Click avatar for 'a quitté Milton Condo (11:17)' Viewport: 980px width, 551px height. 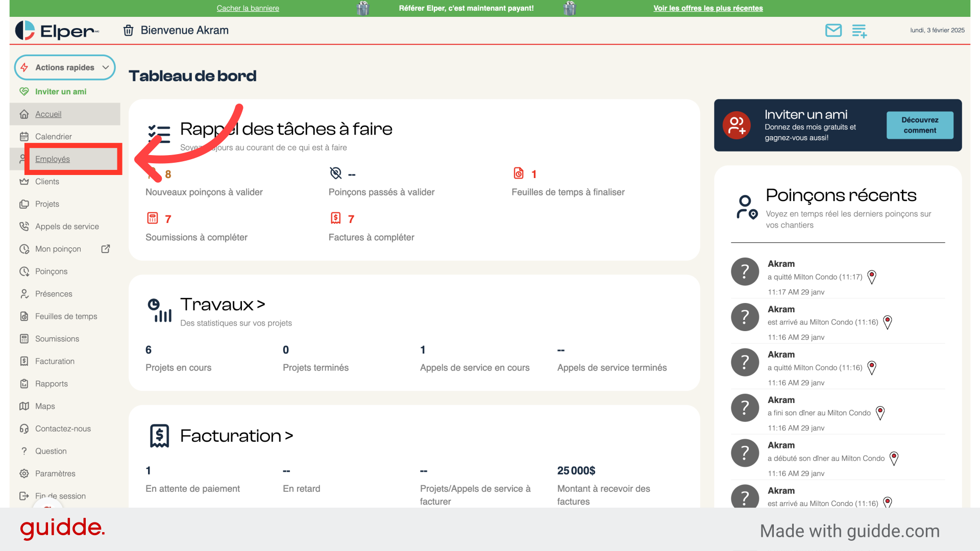[745, 271]
